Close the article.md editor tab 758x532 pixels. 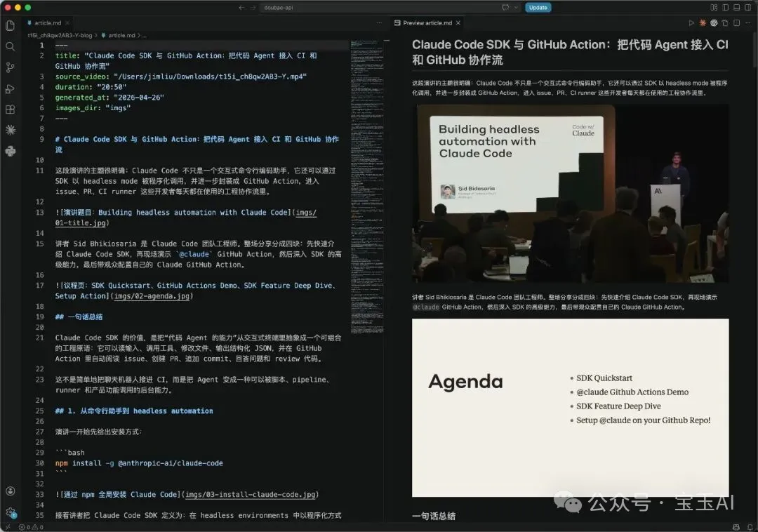(67, 22)
